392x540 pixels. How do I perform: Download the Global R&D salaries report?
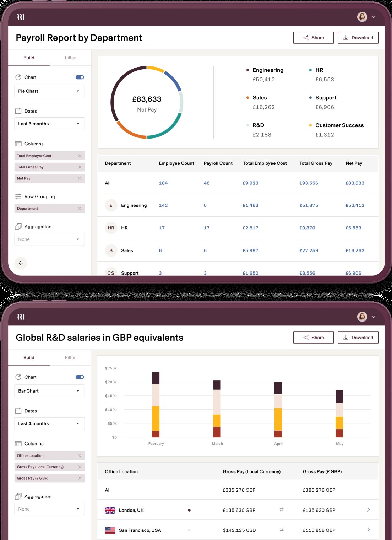pyautogui.click(x=358, y=337)
